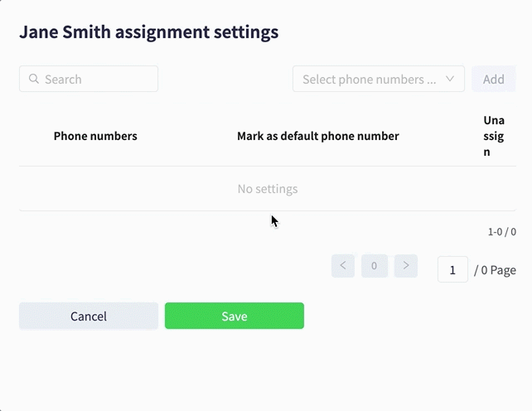Click the Phone numbers column header
Viewport: 532px width, 411px height.
click(95, 136)
